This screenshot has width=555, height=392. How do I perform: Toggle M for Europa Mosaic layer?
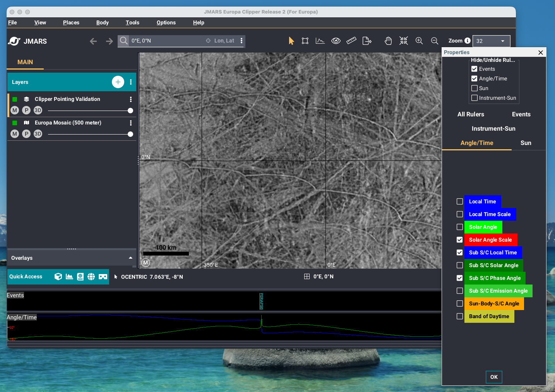tap(15, 134)
